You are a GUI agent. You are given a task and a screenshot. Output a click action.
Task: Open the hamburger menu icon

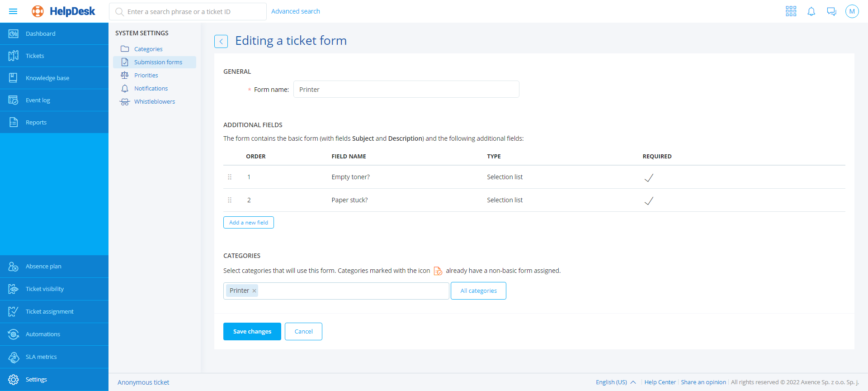tap(13, 11)
